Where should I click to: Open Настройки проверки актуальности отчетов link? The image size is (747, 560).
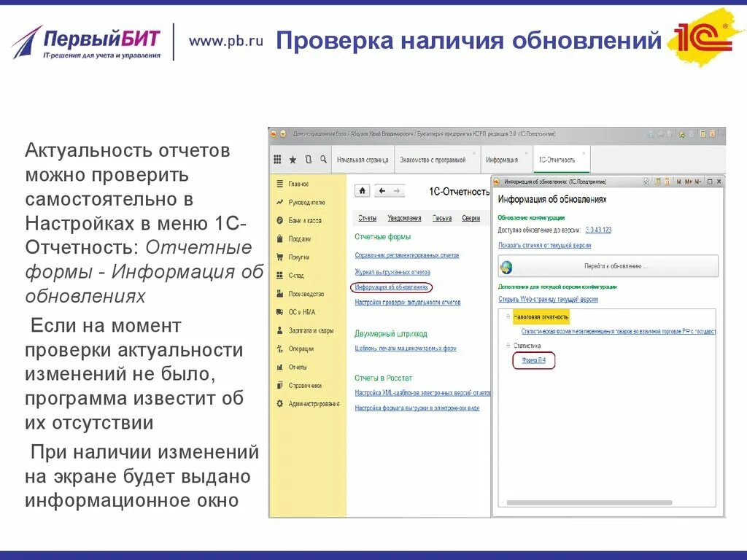pos(408,303)
